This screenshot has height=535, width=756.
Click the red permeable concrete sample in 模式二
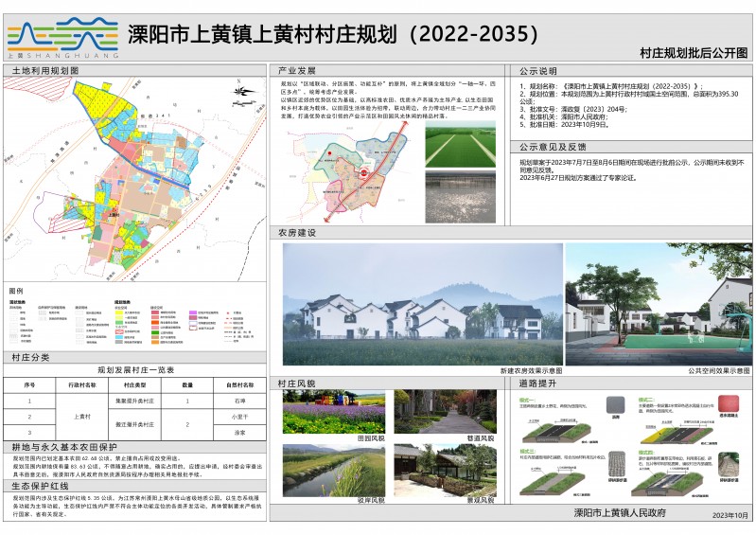[729, 403]
